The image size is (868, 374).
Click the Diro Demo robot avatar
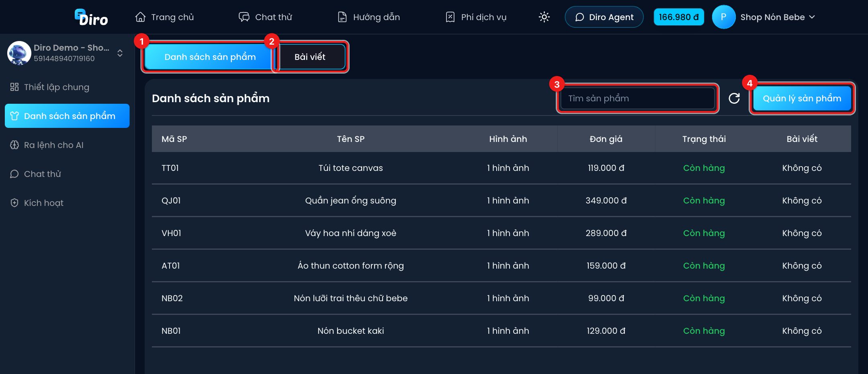tap(19, 53)
